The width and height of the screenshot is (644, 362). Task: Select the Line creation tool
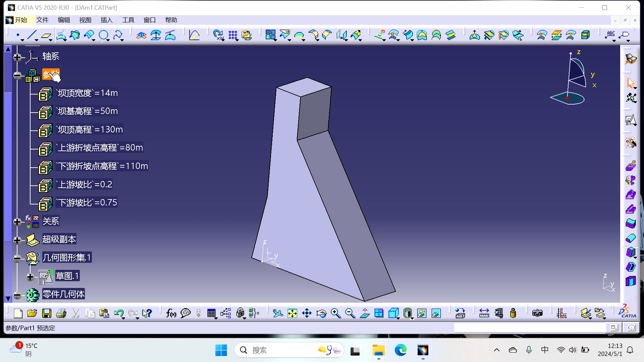point(32,35)
